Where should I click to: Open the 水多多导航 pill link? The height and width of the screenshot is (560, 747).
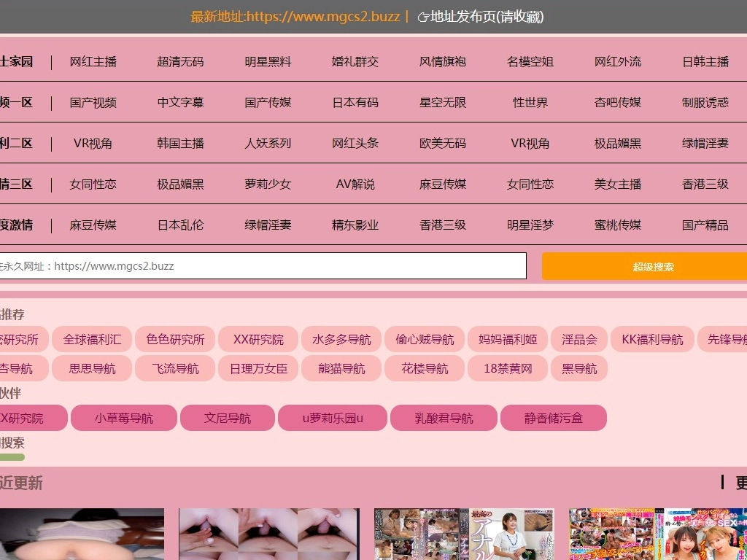click(x=341, y=339)
